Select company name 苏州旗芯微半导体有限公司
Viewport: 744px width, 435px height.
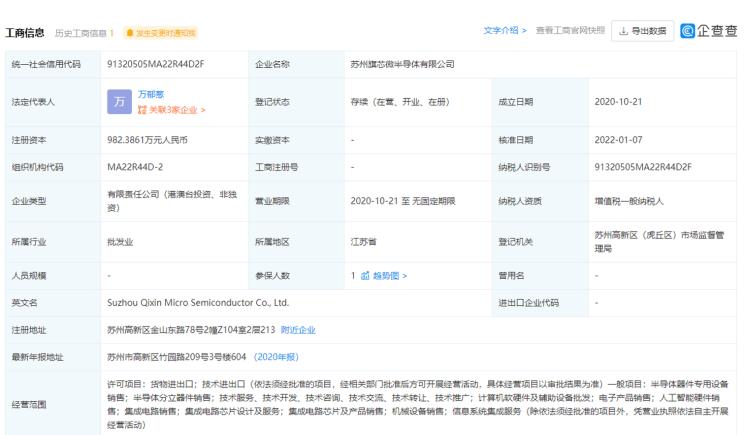point(402,64)
